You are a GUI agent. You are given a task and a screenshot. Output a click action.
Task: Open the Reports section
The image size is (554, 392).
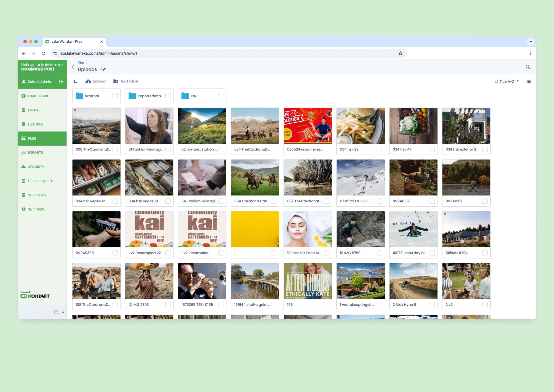[x=42, y=153]
